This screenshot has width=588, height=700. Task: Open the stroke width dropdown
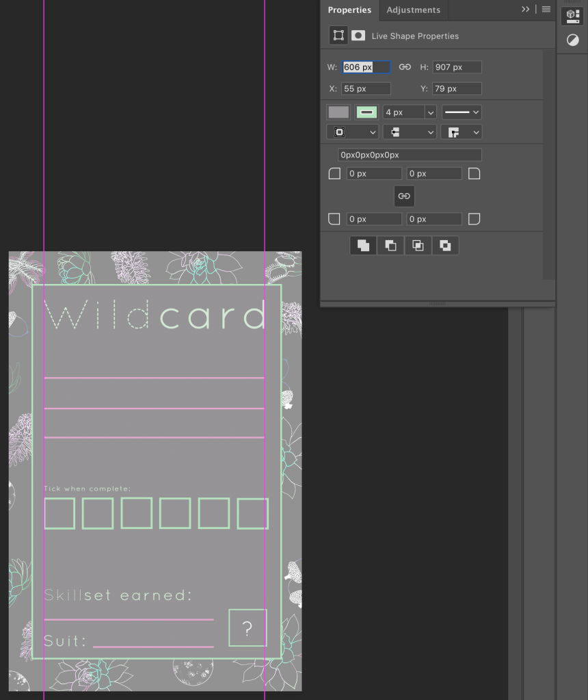click(430, 112)
